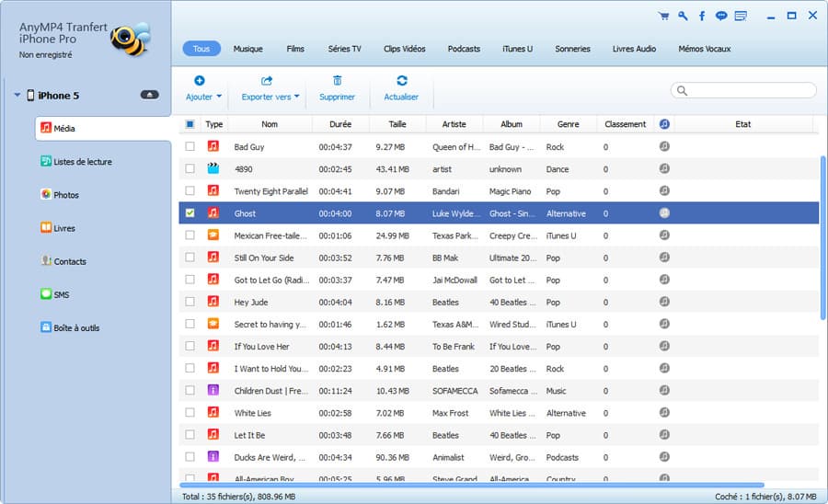Check the Let It Be checkbox
The height and width of the screenshot is (504, 828).
click(x=190, y=434)
